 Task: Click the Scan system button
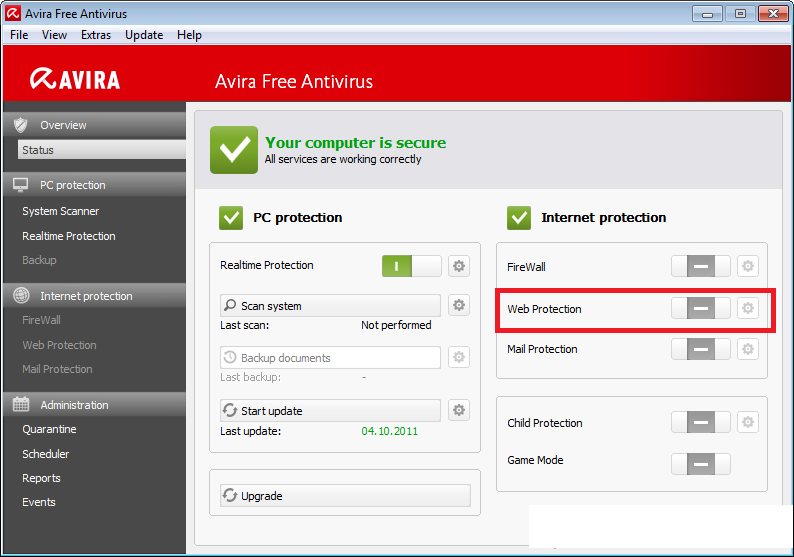pos(330,305)
